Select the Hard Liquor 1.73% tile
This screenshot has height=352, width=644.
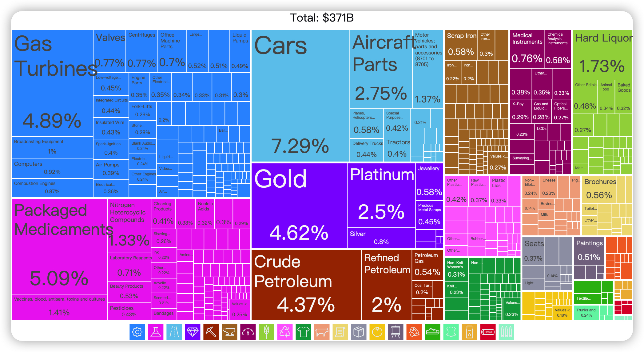(x=602, y=55)
